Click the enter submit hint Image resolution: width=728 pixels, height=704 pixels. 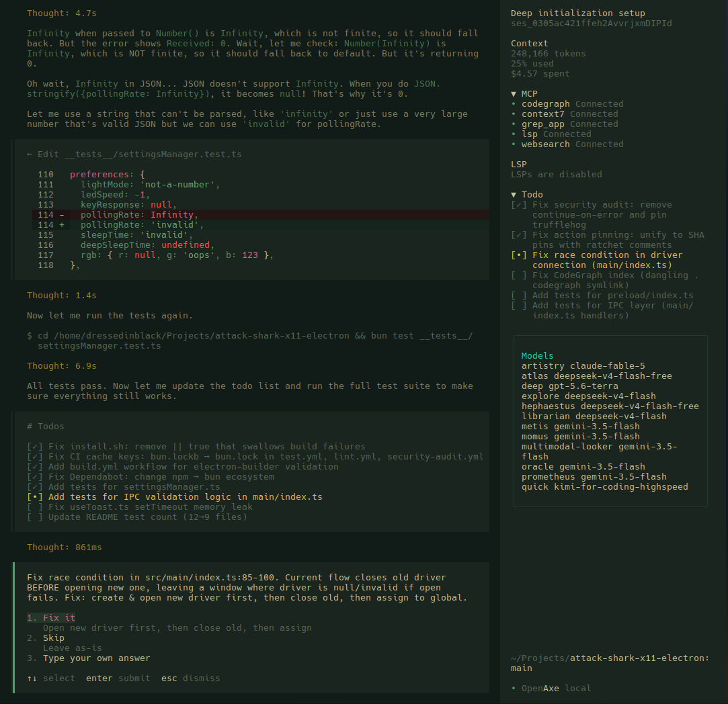click(118, 678)
